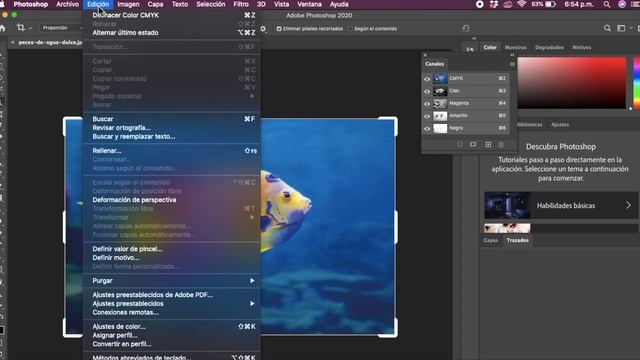Hide the Negro channel eye icon
This screenshot has width=640, height=360.
pyautogui.click(x=427, y=129)
